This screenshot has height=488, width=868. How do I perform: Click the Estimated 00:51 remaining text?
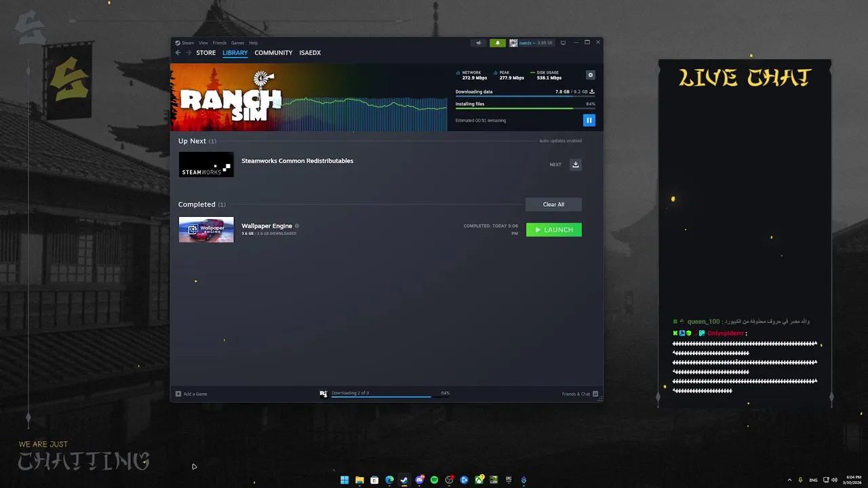point(481,121)
